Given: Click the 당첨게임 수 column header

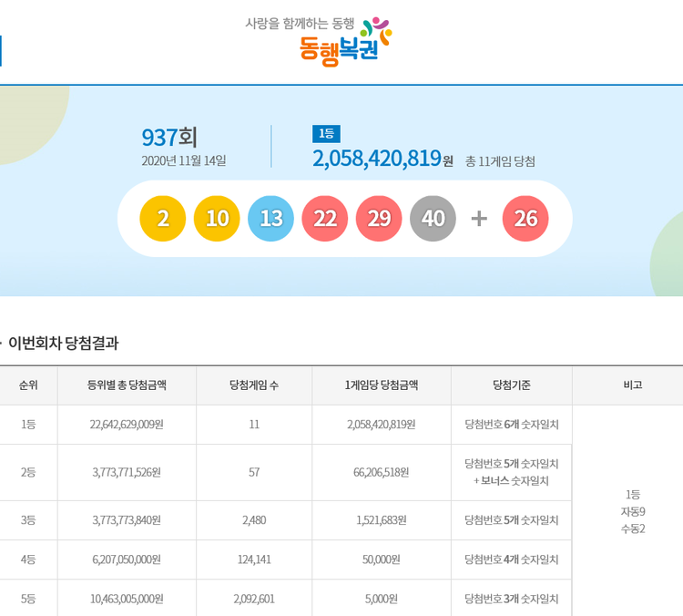Looking at the screenshot, I should 254,385.
